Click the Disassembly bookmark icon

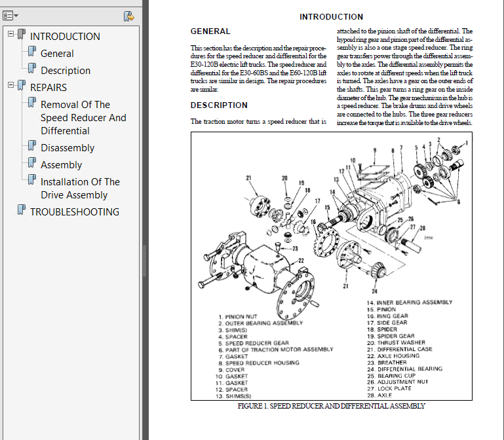point(32,146)
